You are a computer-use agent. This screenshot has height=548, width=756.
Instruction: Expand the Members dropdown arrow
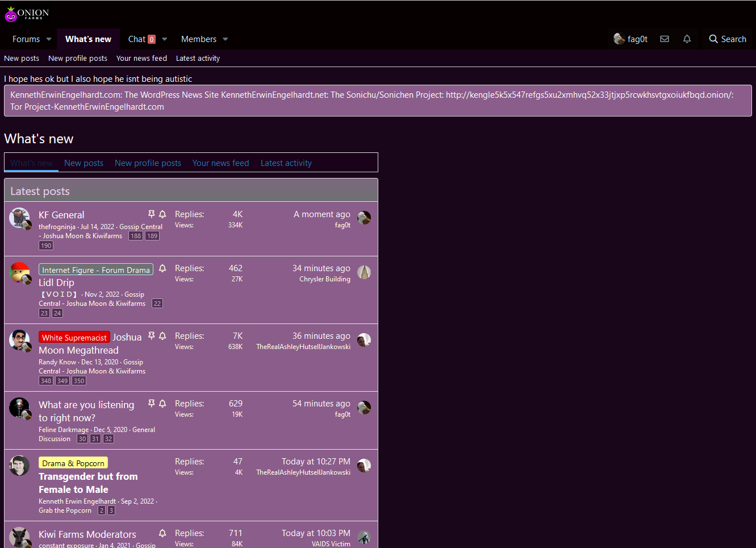(225, 39)
